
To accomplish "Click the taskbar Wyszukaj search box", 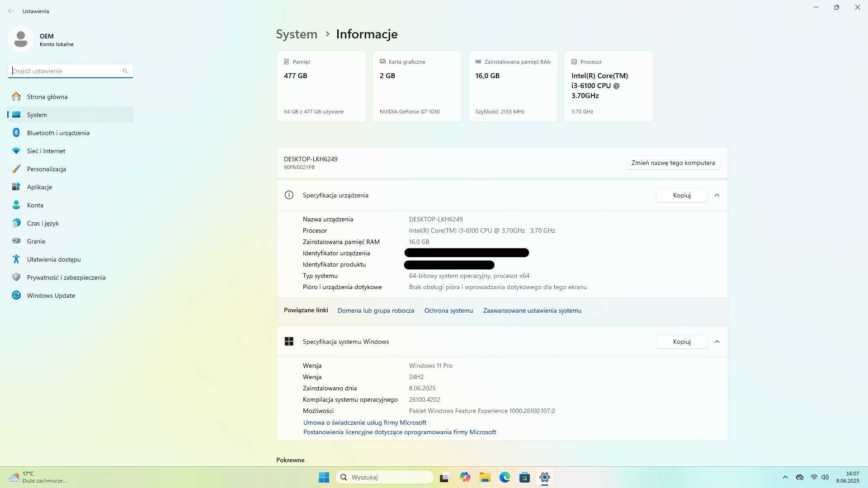I will tap(385, 477).
